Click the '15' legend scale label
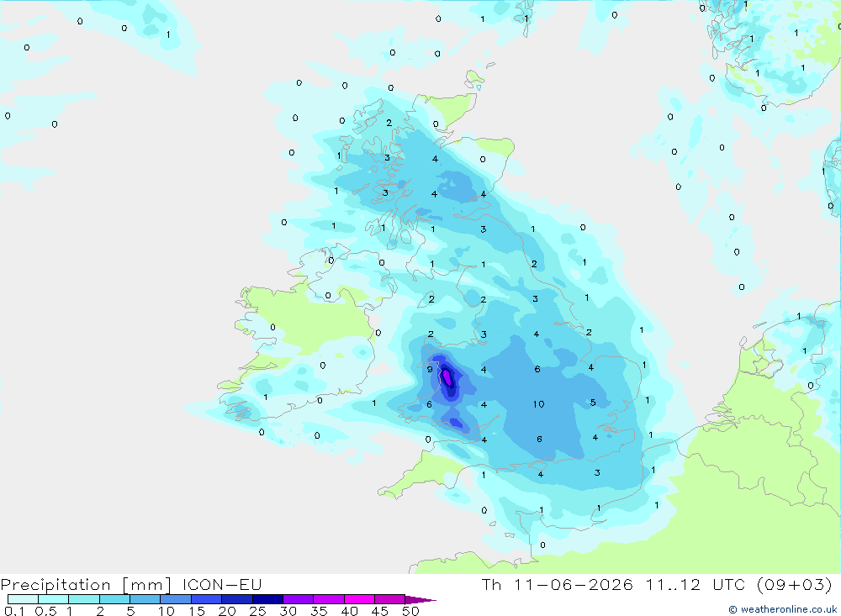This screenshot has height=616, width=841. 197,611
